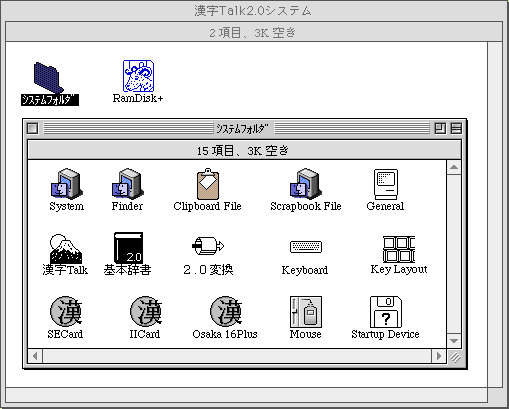This screenshot has width=509, height=409.
Task: Select the Keyboard control panel icon
Action: [x=306, y=247]
